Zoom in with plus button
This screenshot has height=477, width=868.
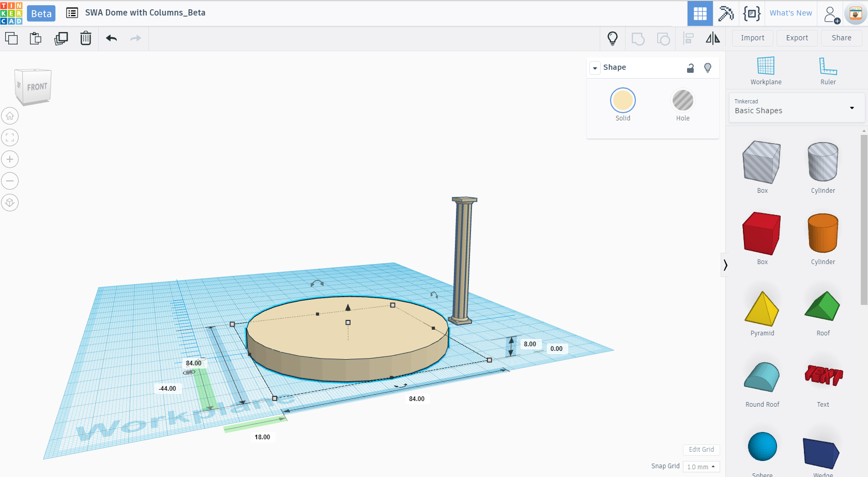pyautogui.click(x=10, y=159)
